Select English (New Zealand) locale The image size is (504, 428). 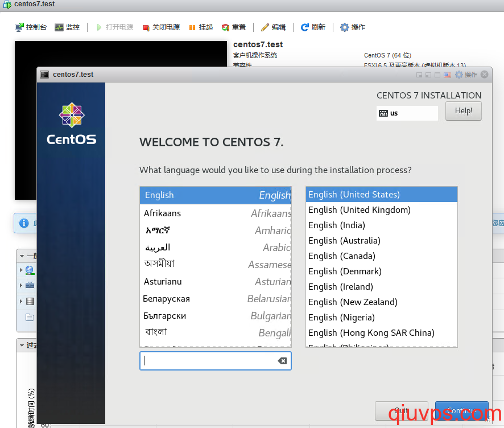pos(382,302)
